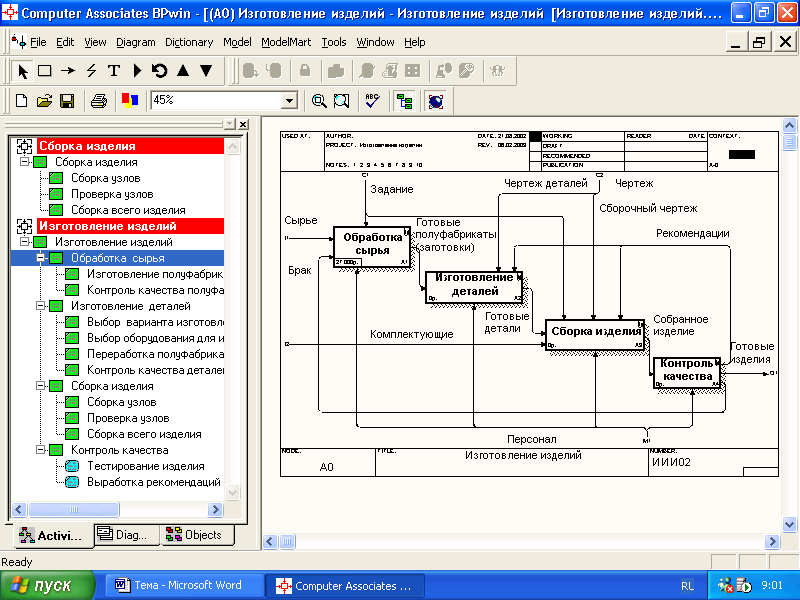This screenshot has width=800, height=600.
Task: Click the Обработка сырья activity box
Action: tap(372, 247)
